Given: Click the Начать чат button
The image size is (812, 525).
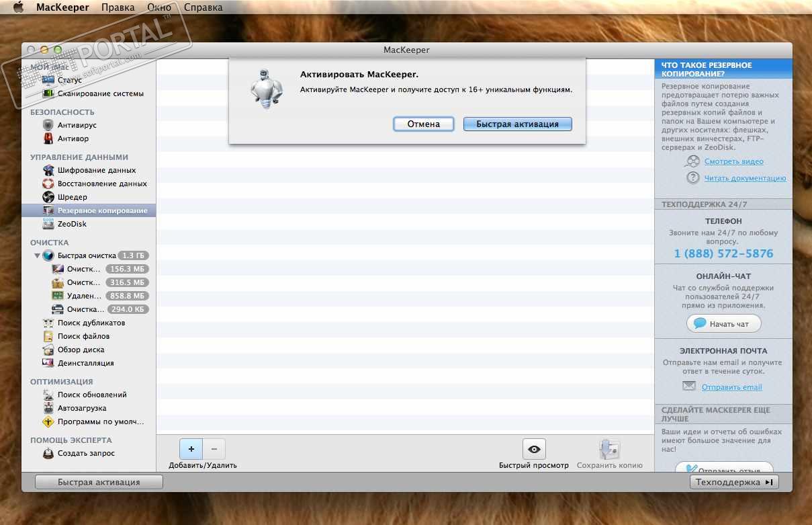Looking at the screenshot, I should (723, 323).
